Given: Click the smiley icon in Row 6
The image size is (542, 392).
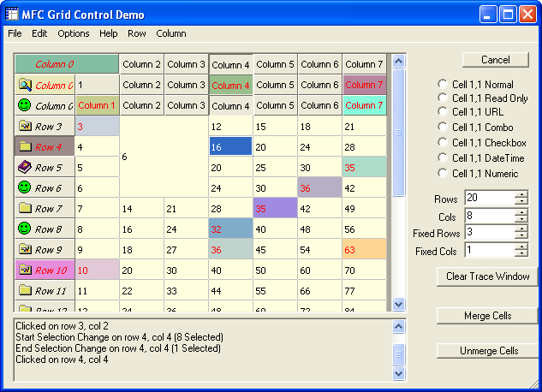Looking at the screenshot, I should pyautogui.click(x=25, y=187).
